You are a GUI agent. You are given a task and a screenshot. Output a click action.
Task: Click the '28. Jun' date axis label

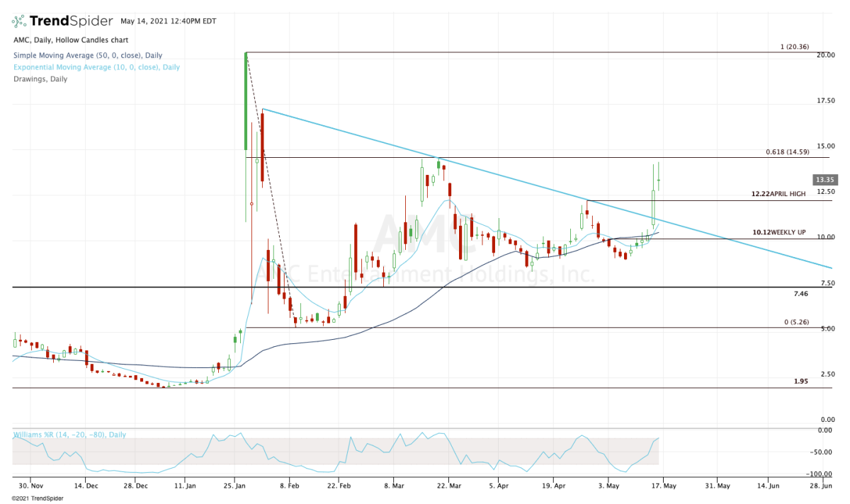(820, 486)
